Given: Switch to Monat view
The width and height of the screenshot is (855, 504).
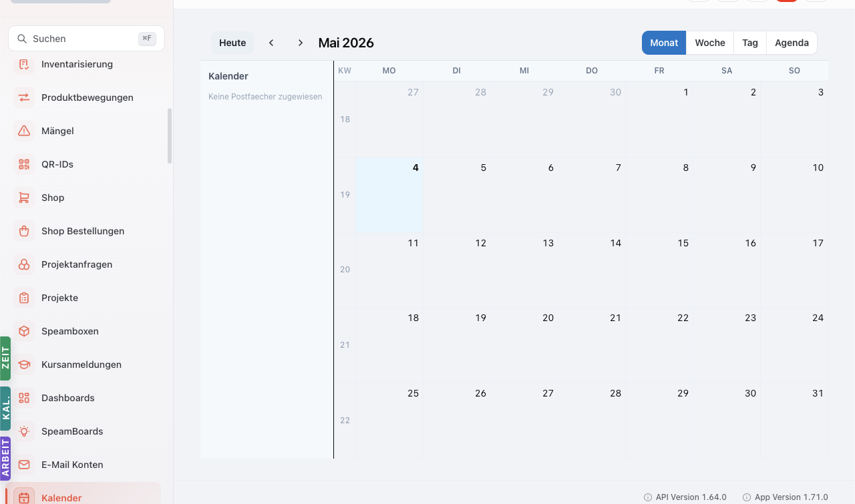Looking at the screenshot, I should (x=664, y=43).
